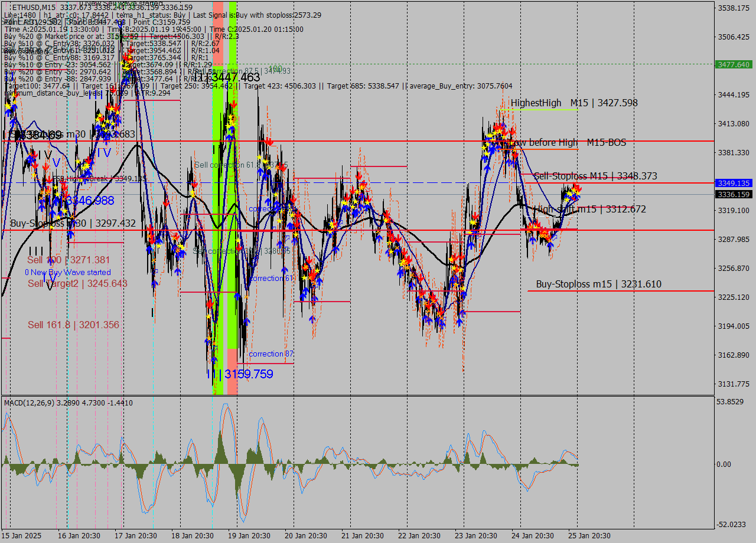Click the Sell 161.8 | 3201.356 label
The width and height of the screenshot is (756, 543).
[x=73, y=325]
